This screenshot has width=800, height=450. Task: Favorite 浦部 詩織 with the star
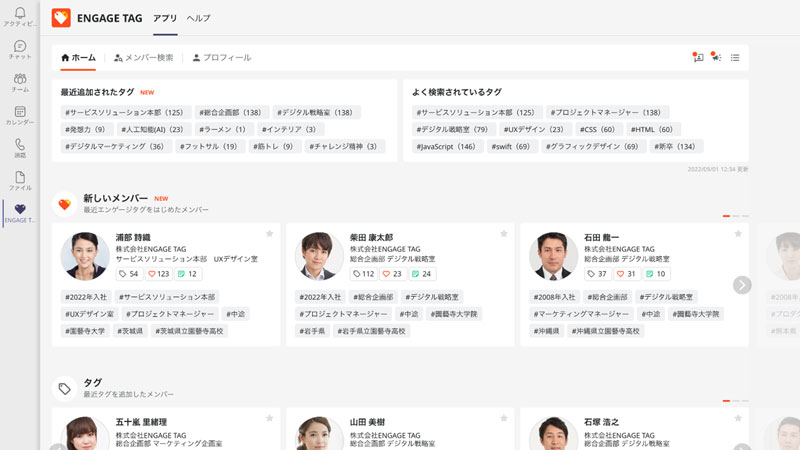point(269,234)
